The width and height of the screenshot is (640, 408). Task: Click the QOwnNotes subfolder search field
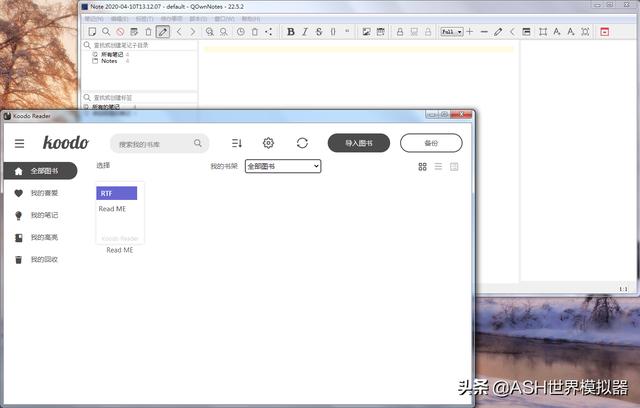140,45
